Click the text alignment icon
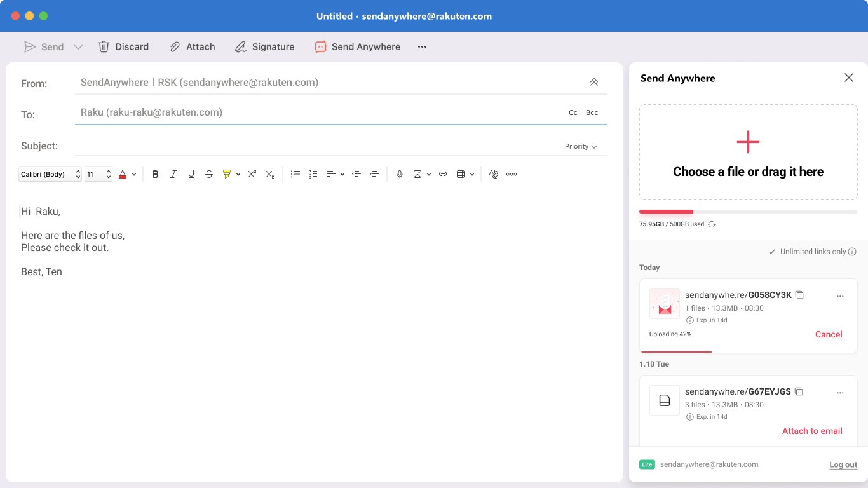 331,174
